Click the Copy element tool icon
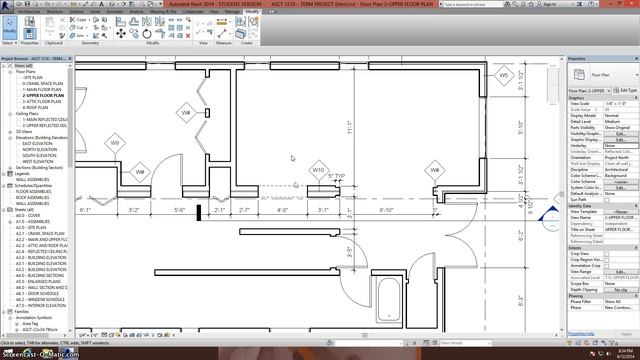 134,34
